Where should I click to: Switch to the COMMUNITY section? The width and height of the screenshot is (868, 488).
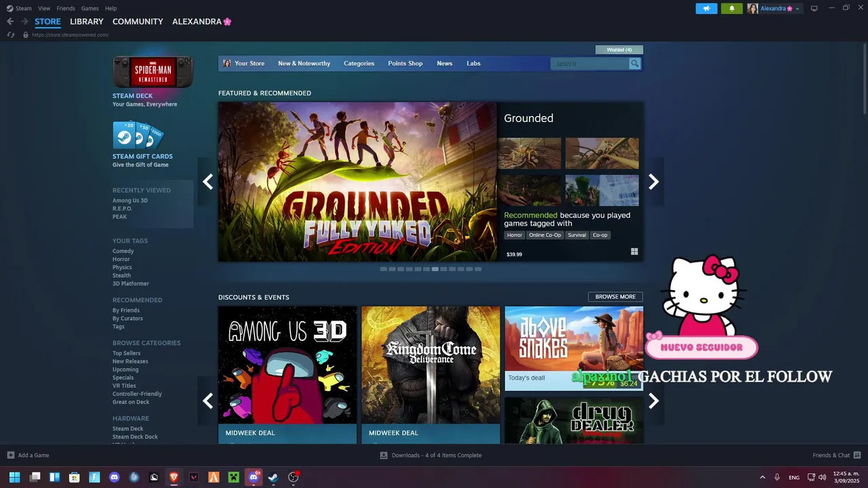[x=138, y=22]
